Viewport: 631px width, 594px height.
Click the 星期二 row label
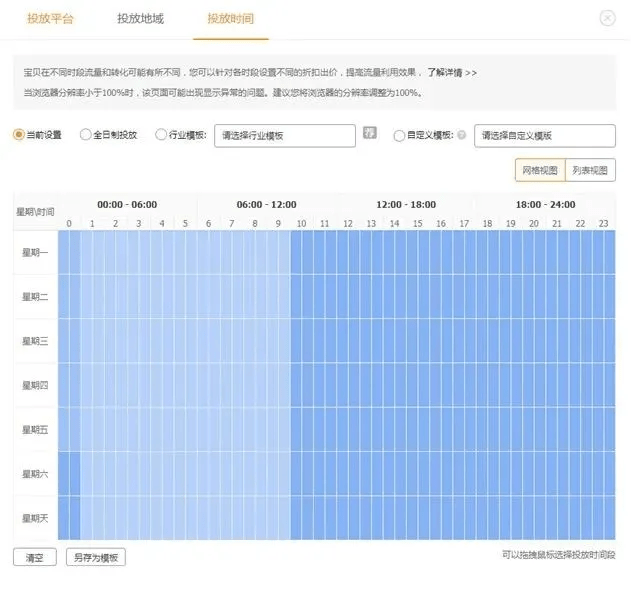pyautogui.click(x=35, y=297)
